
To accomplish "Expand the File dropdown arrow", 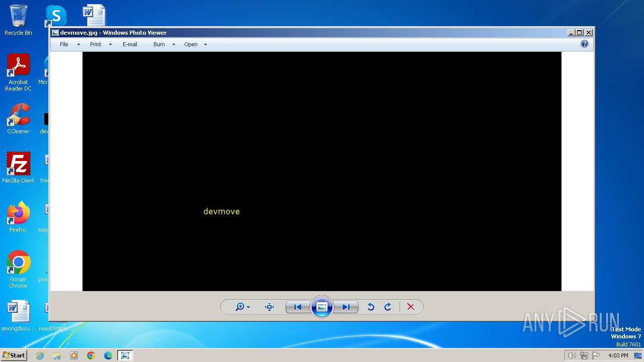I will tap(78, 45).
